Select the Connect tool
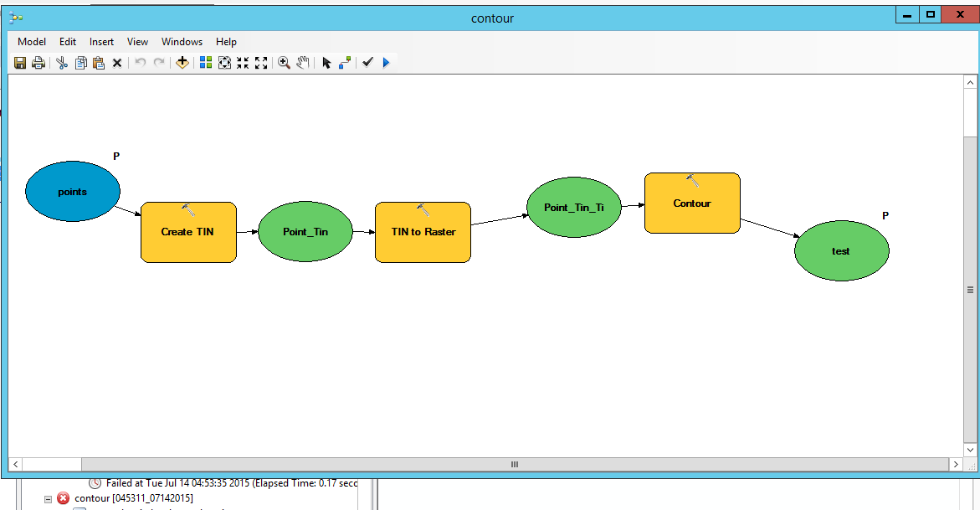Image resolution: width=980 pixels, height=510 pixels. pyautogui.click(x=344, y=63)
